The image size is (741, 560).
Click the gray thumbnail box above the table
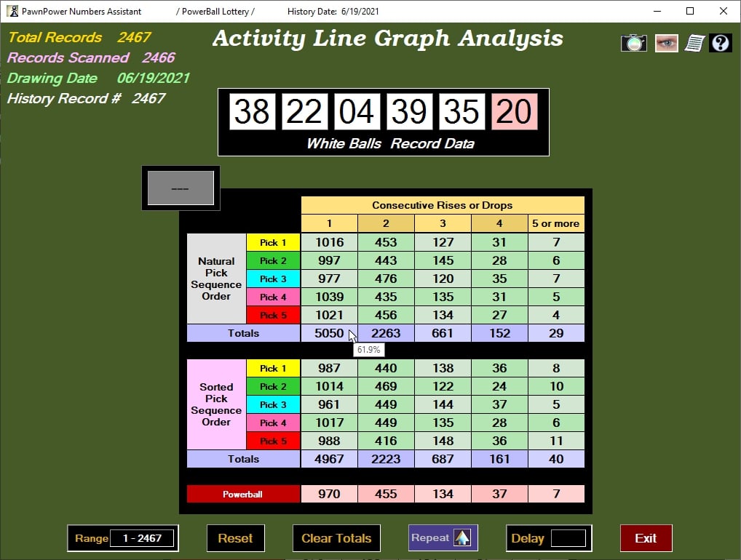(180, 188)
